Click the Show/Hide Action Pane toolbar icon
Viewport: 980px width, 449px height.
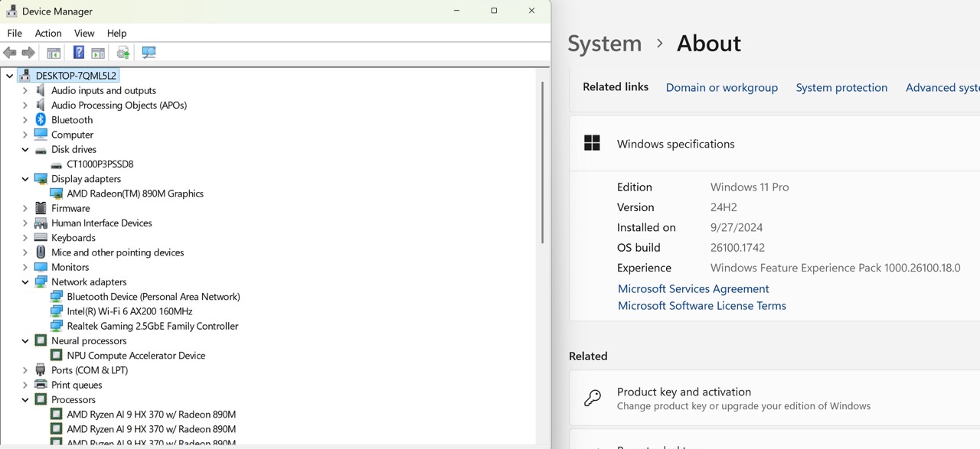tap(98, 53)
